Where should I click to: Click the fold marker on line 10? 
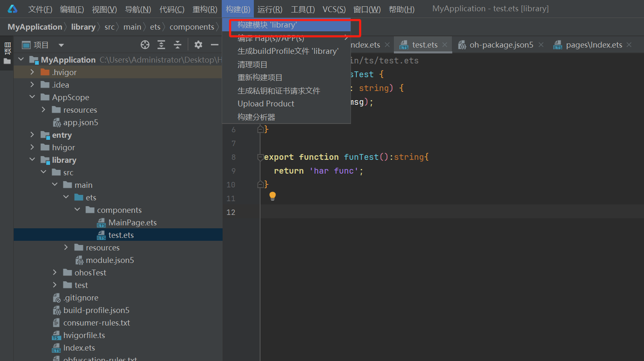tap(260, 184)
